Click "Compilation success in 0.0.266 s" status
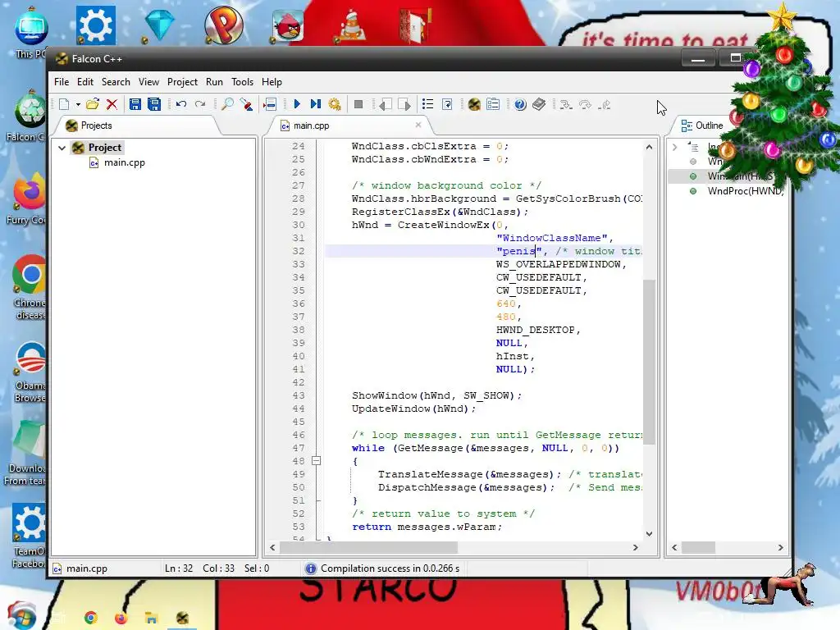Image resolution: width=840 pixels, height=630 pixels. click(x=390, y=568)
